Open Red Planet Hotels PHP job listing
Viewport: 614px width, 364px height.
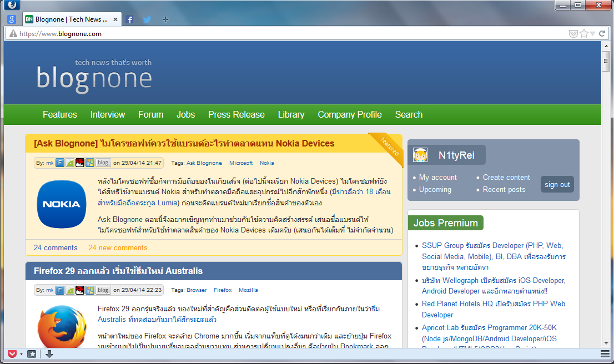494,309
